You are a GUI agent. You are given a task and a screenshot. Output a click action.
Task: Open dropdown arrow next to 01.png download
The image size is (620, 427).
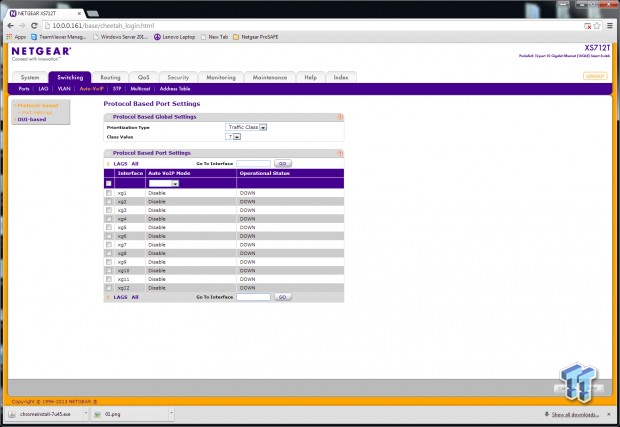171,414
